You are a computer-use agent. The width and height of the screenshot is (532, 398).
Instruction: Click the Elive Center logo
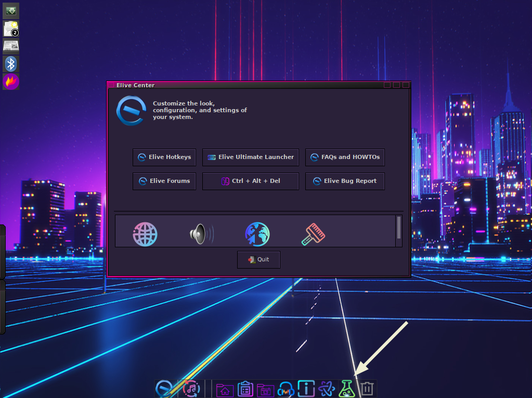[131, 111]
